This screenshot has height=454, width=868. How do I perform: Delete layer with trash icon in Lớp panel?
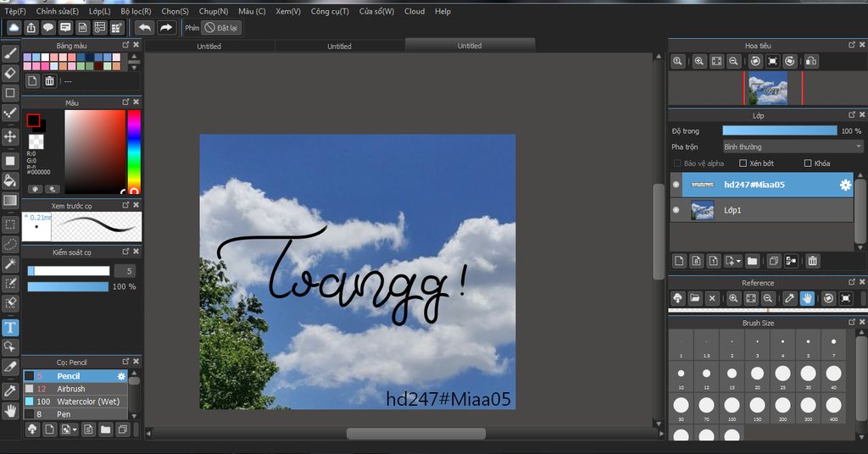click(812, 261)
